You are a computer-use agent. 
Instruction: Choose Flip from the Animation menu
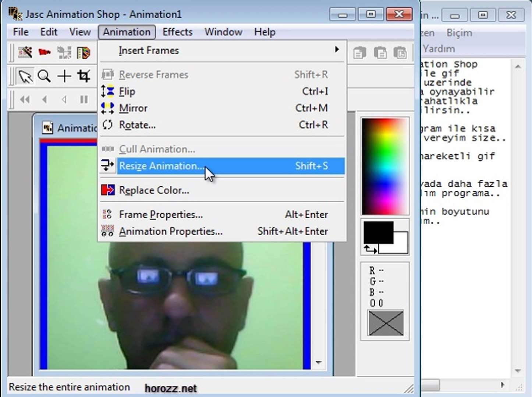click(222, 92)
